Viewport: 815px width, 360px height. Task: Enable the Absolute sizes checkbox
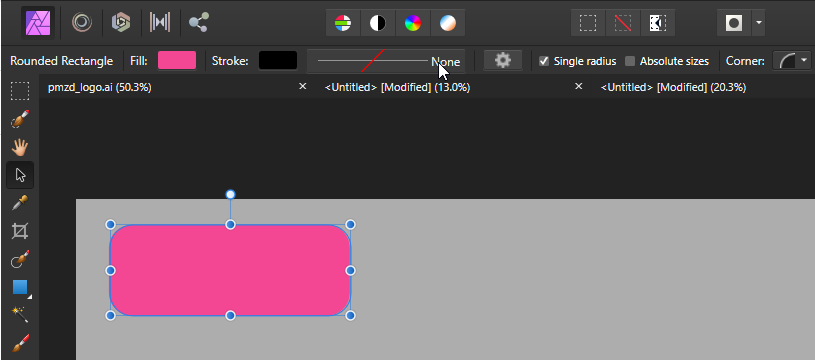click(630, 61)
